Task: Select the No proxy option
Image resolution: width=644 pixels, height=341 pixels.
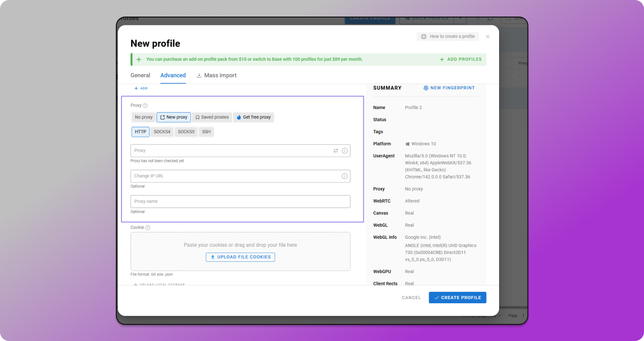Action: point(144,117)
